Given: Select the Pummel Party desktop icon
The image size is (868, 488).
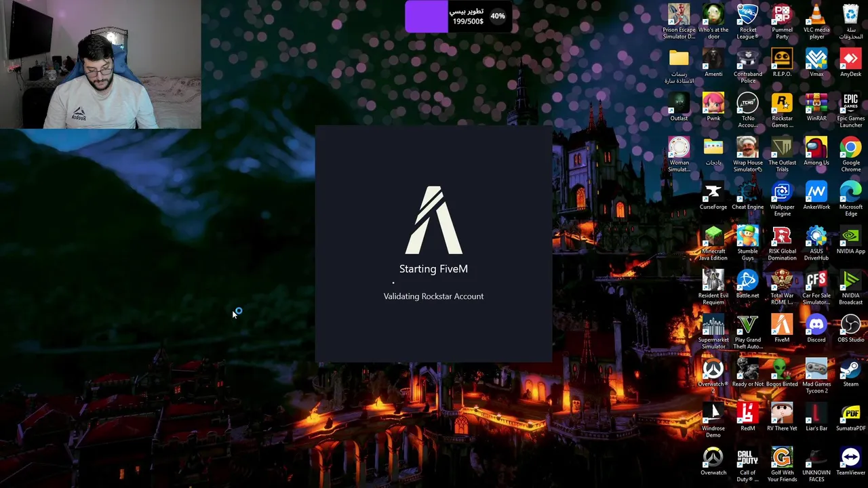Looking at the screenshot, I should pyautogui.click(x=782, y=21).
